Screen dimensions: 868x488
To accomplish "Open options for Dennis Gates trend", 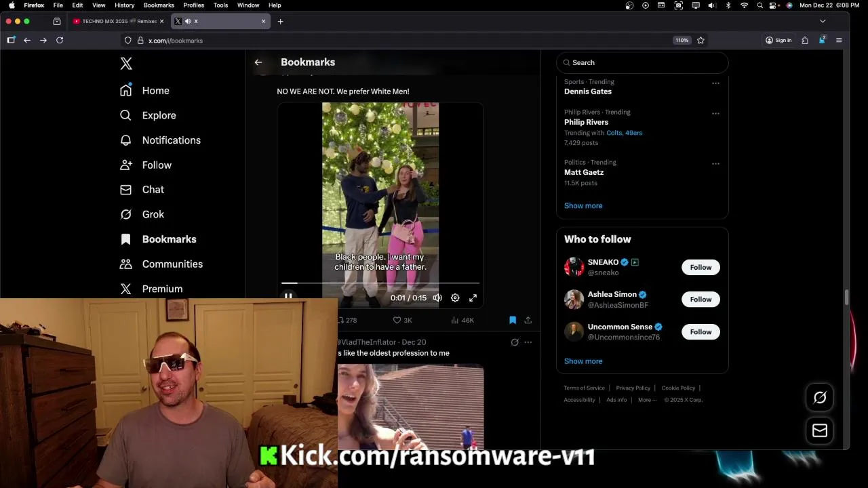I will pos(715,83).
